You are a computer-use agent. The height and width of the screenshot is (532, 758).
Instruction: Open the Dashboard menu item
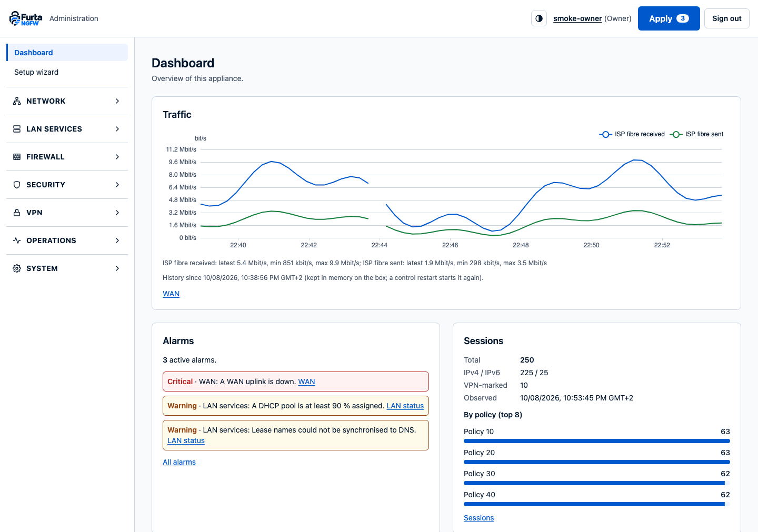coord(67,53)
